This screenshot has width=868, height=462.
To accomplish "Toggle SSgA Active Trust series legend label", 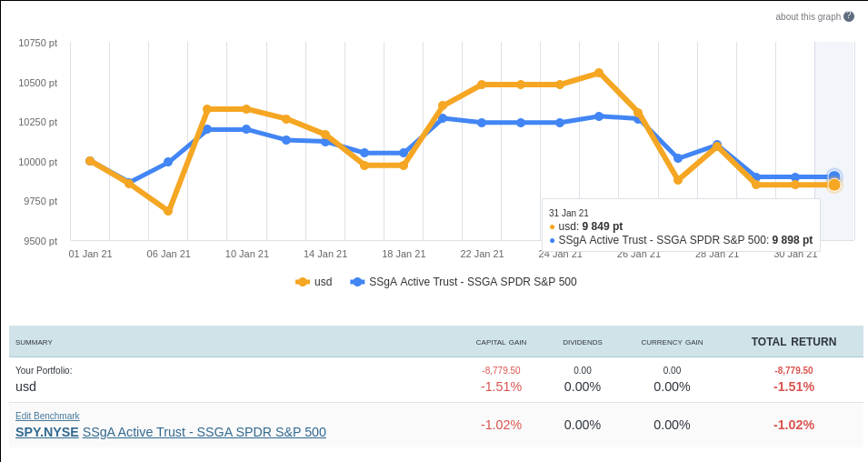I will [473, 282].
